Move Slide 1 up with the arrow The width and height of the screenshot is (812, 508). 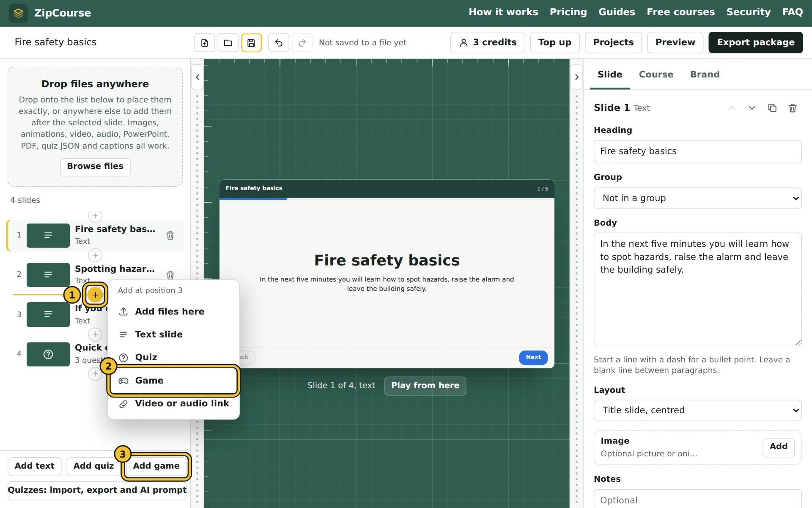click(732, 108)
